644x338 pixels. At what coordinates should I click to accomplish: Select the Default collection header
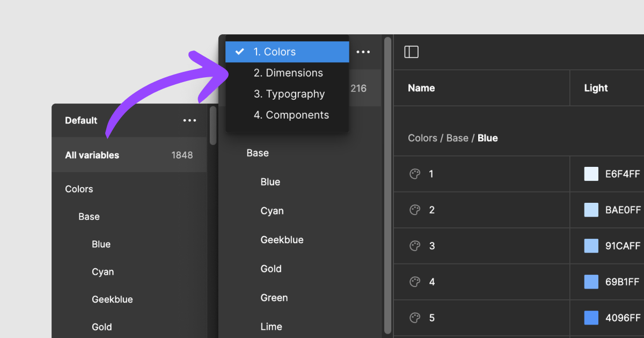pyautogui.click(x=81, y=120)
